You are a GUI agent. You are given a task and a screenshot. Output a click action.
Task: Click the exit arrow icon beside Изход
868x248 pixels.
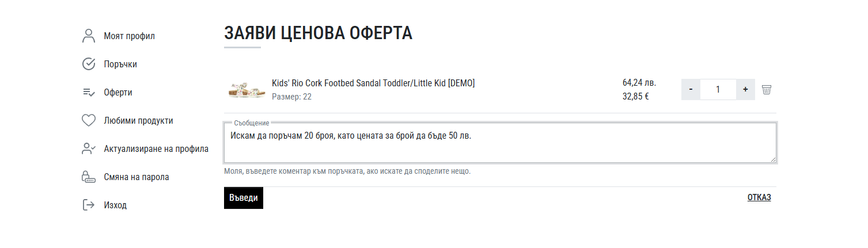(x=88, y=205)
